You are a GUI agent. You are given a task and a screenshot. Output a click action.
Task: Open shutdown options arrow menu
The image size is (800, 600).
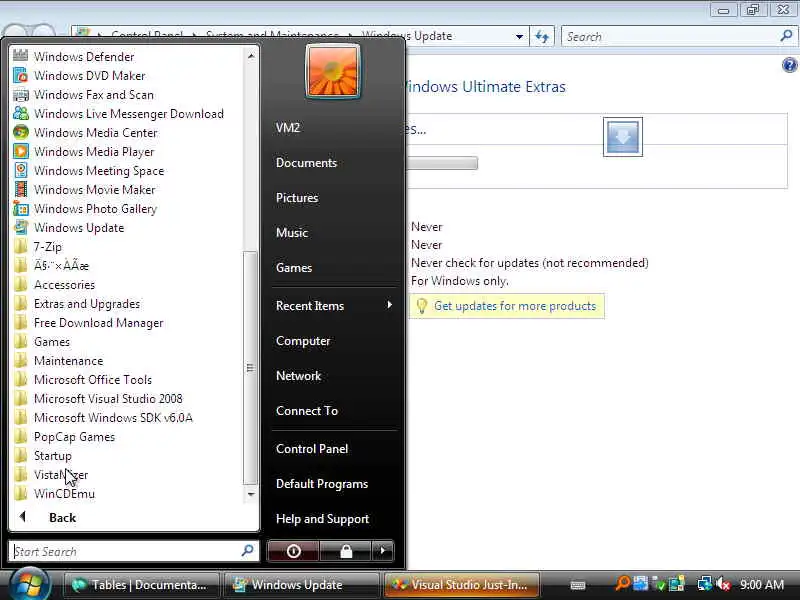point(383,551)
